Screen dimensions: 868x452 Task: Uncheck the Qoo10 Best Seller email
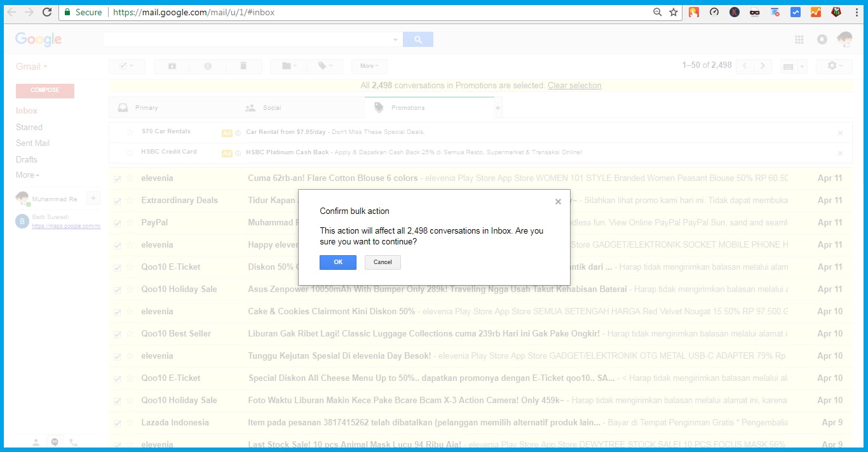(x=117, y=335)
